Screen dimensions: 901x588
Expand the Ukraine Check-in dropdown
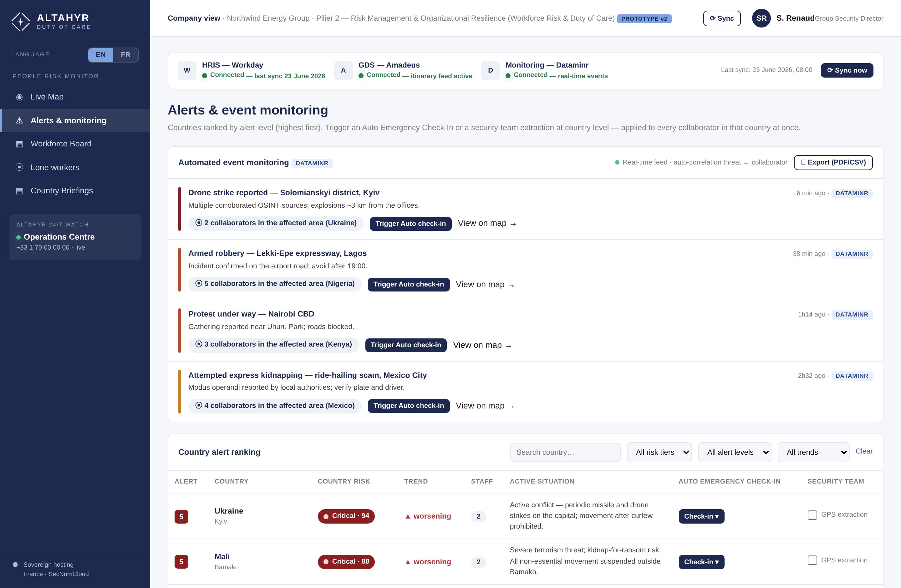pyautogui.click(x=701, y=516)
